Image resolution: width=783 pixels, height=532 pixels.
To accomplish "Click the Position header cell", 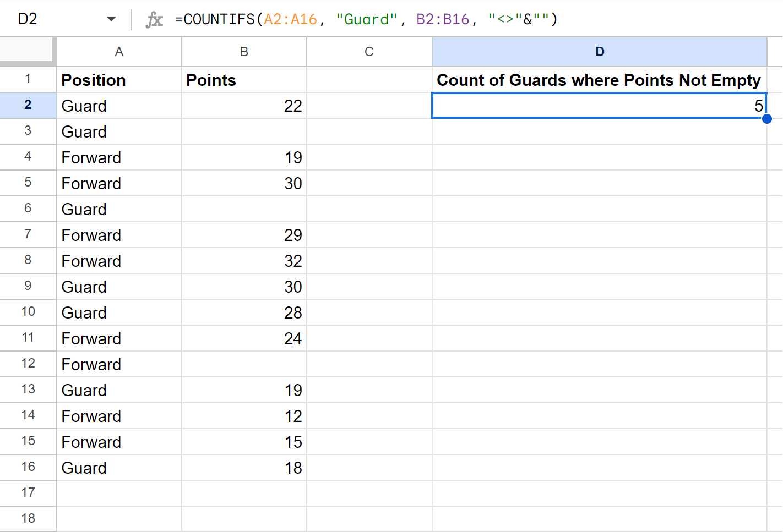I will [x=119, y=80].
